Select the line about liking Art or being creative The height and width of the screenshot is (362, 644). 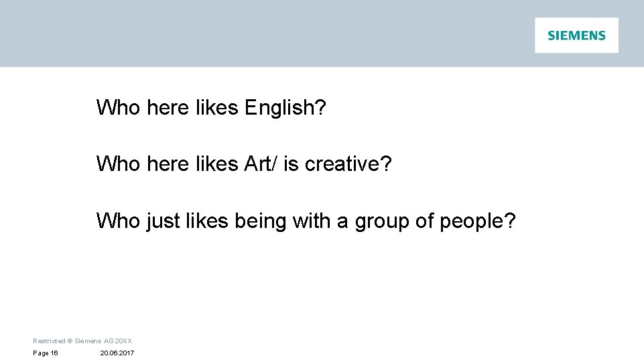244,164
